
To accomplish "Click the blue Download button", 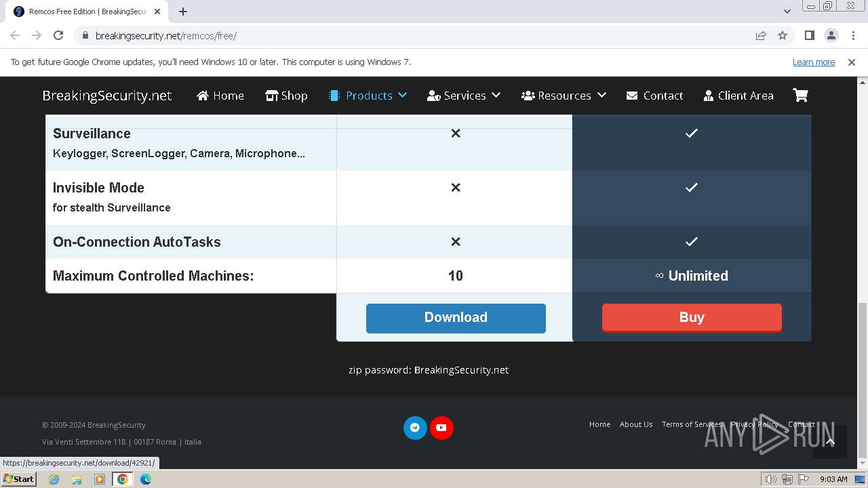I will 456,318.
